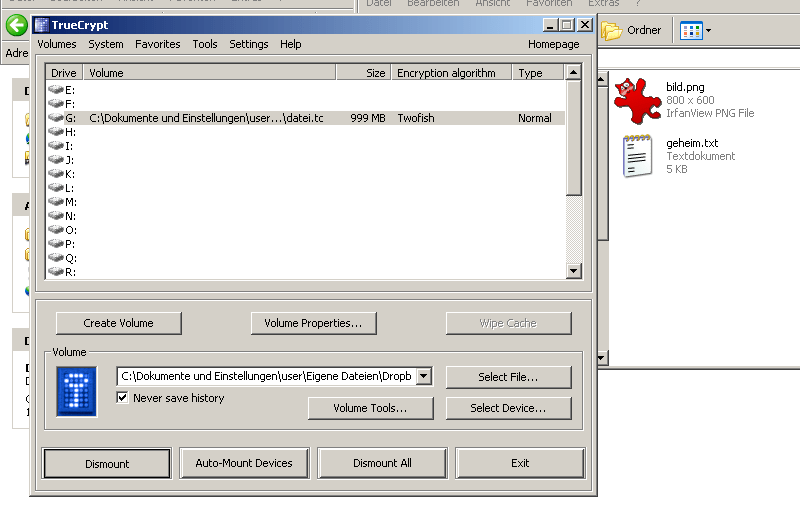The height and width of the screenshot is (530, 800).
Task: Select the bild.png IrfanView file icon
Action: click(637, 101)
